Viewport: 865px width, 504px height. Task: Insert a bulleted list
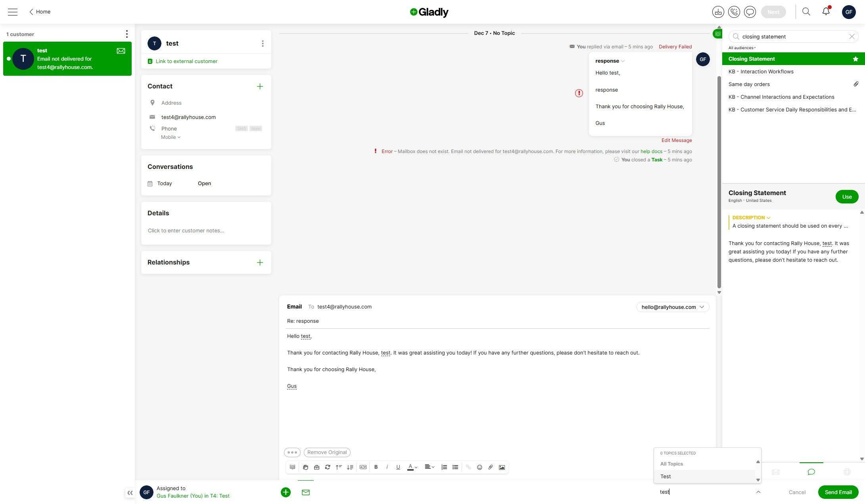click(455, 467)
